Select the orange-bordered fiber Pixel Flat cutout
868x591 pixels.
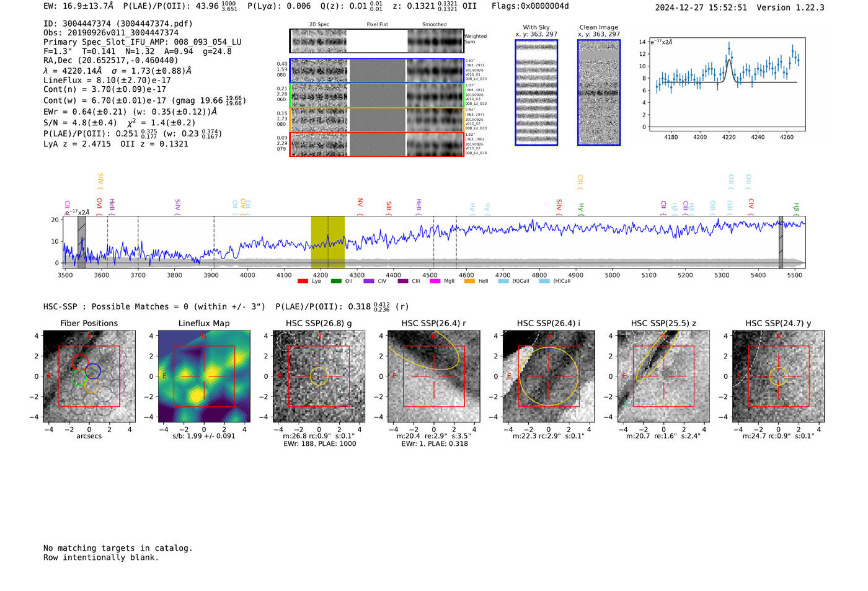(377, 120)
